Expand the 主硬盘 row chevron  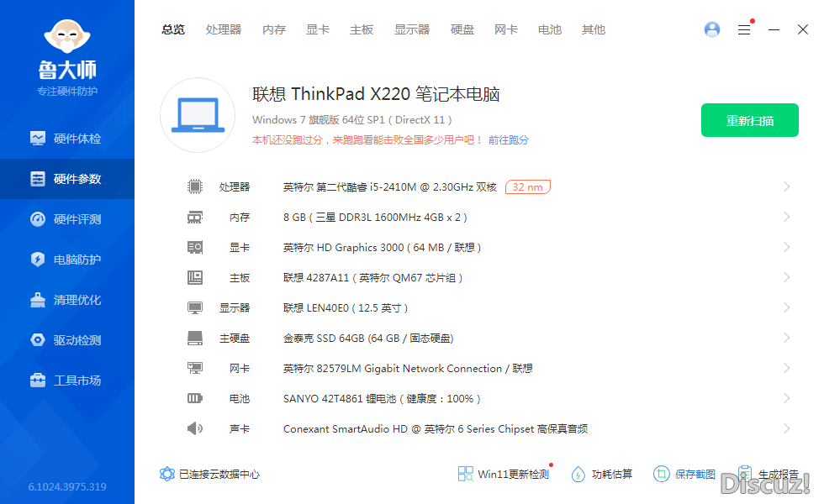pyautogui.click(x=787, y=338)
